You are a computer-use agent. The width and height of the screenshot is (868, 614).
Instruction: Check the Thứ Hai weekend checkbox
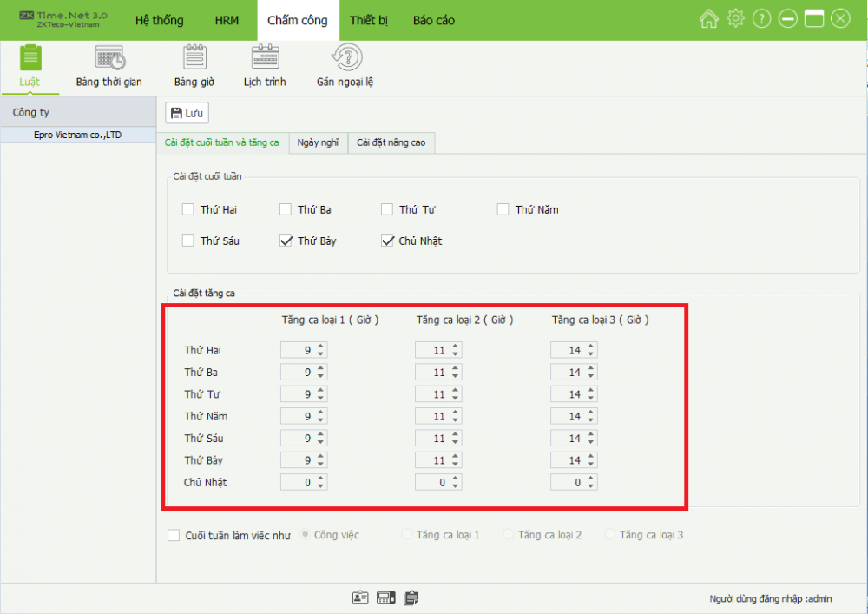[188, 209]
